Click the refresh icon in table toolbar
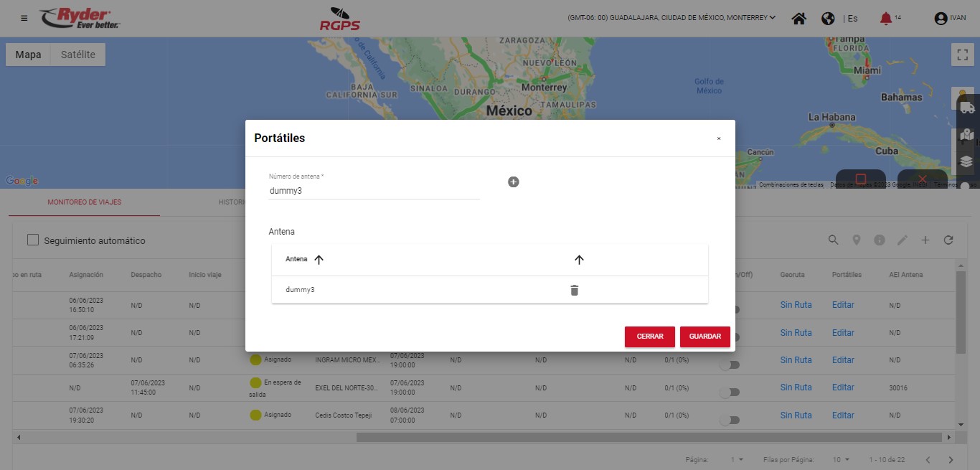The image size is (980, 470). 948,240
